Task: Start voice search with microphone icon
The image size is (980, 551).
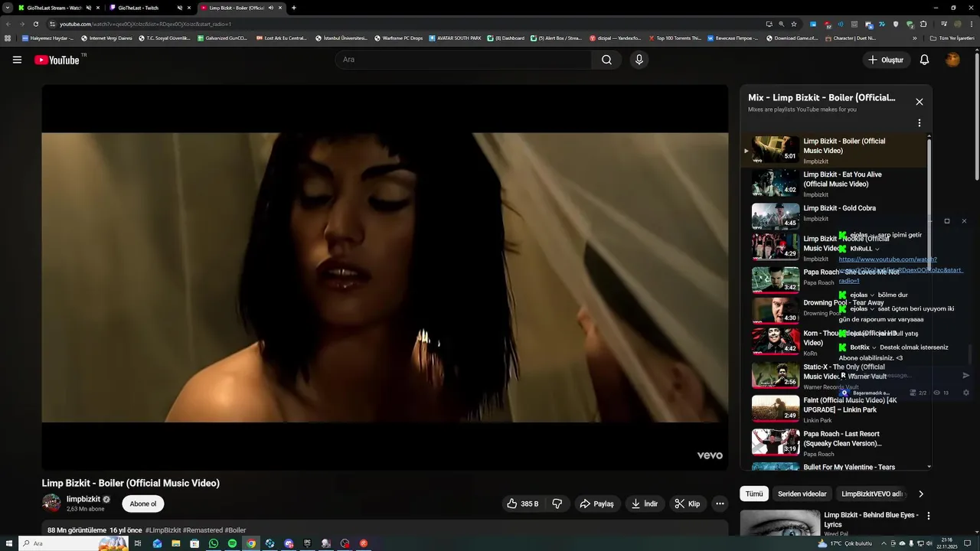Action: pyautogui.click(x=639, y=60)
